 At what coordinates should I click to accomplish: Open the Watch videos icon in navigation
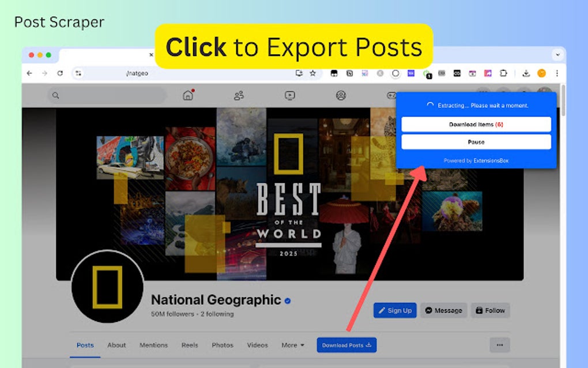(x=290, y=95)
